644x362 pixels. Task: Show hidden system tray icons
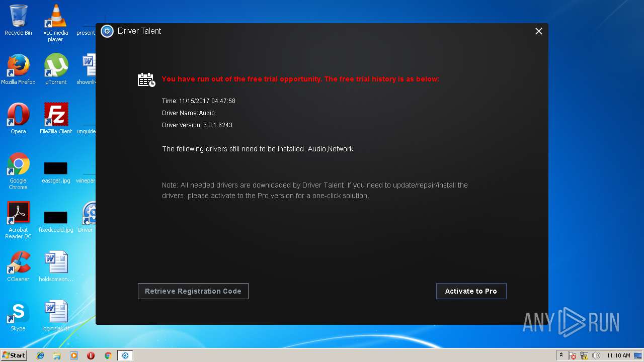(x=561, y=355)
